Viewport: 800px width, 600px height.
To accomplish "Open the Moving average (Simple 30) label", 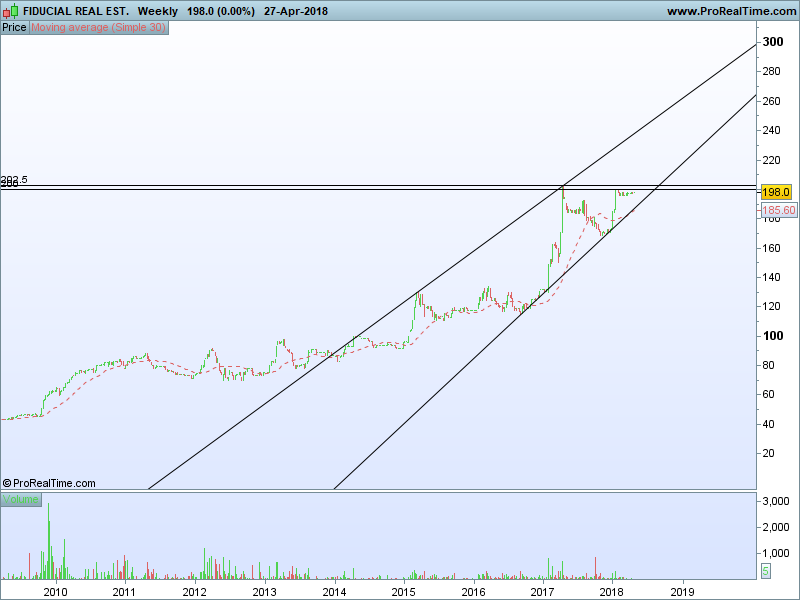I will pos(98,28).
